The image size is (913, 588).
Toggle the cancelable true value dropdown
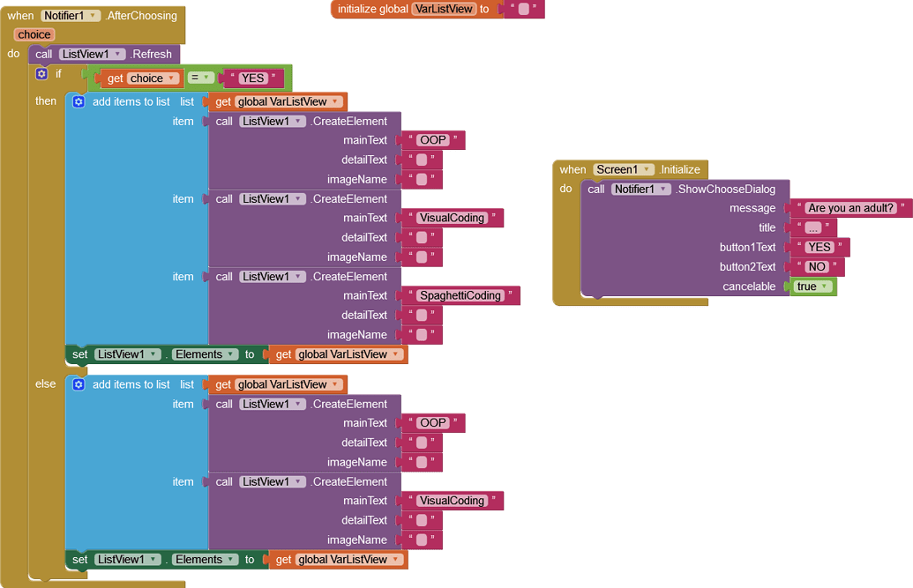coord(826,287)
